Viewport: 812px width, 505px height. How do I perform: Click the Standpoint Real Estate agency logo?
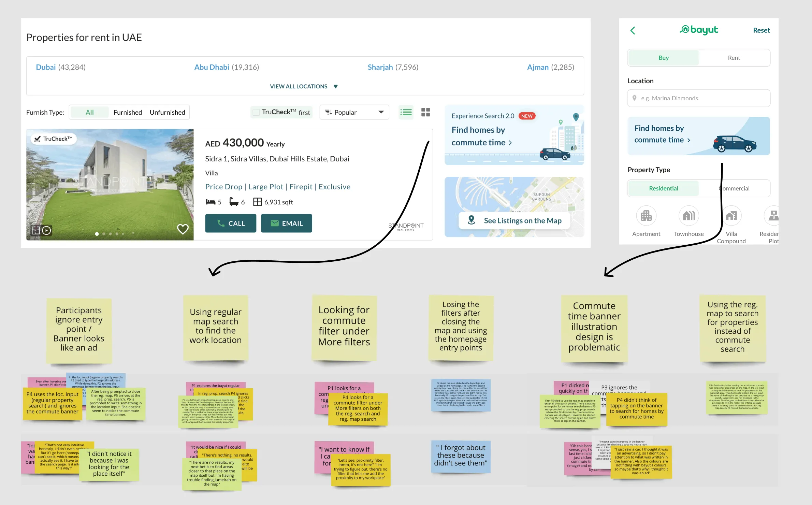click(406, 226)
